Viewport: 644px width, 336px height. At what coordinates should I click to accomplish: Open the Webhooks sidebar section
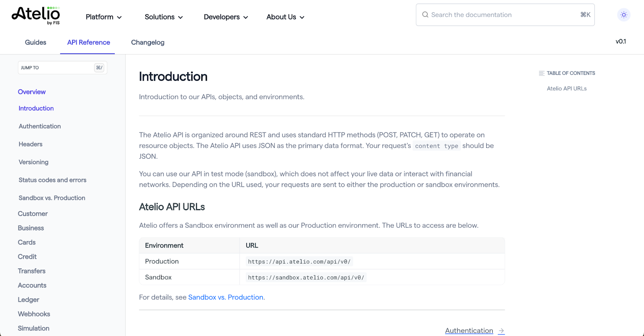coord(34,314)
